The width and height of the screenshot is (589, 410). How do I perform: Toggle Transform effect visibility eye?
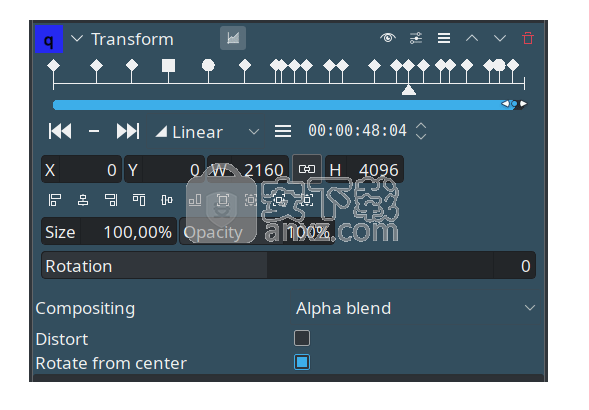pyautogui.click(x=388, y=38)
